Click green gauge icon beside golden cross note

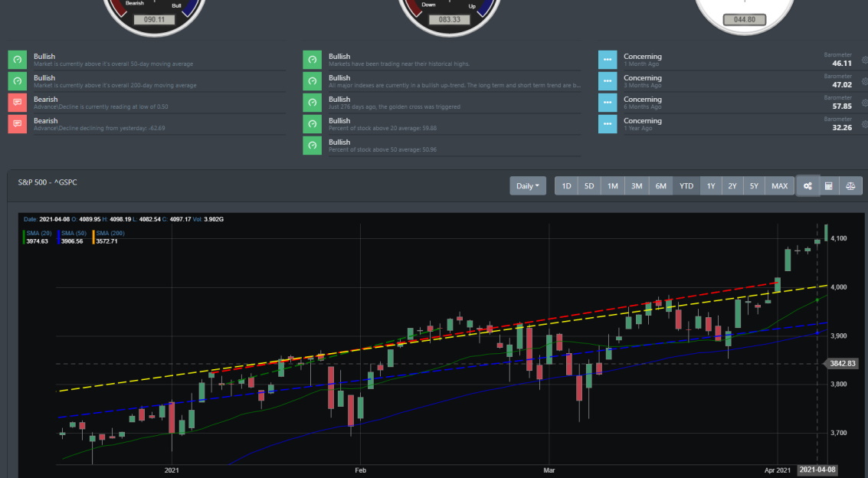pos(313,103)
